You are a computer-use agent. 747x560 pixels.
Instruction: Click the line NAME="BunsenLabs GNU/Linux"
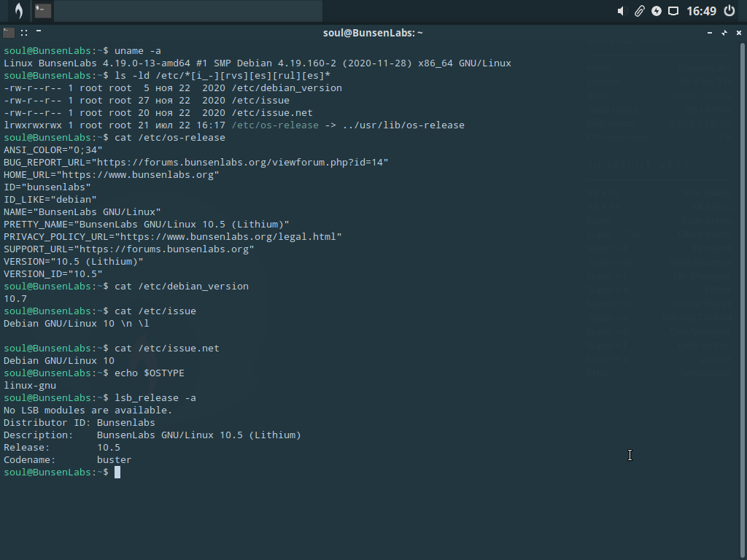82,212
